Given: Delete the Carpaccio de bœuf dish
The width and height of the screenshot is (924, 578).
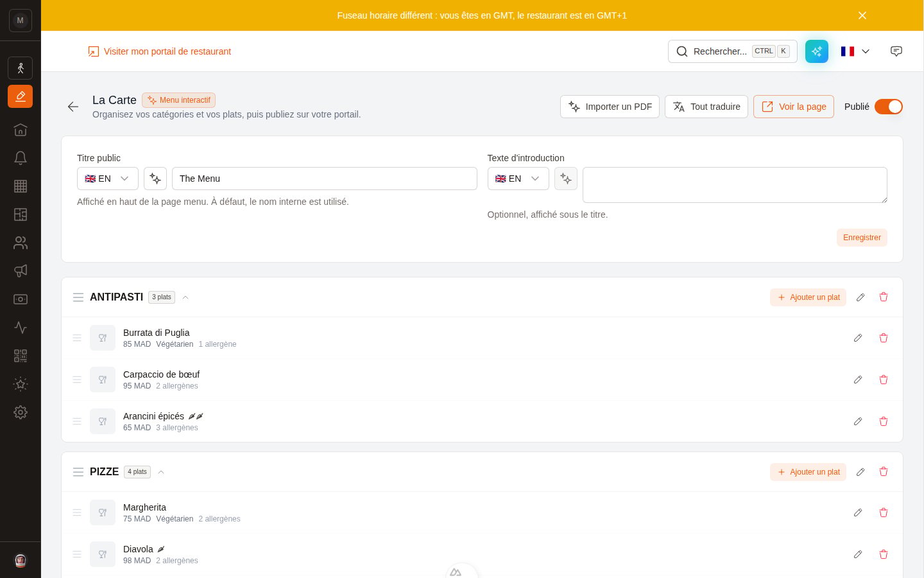Looking at the screenshot, I should [884, 380].
